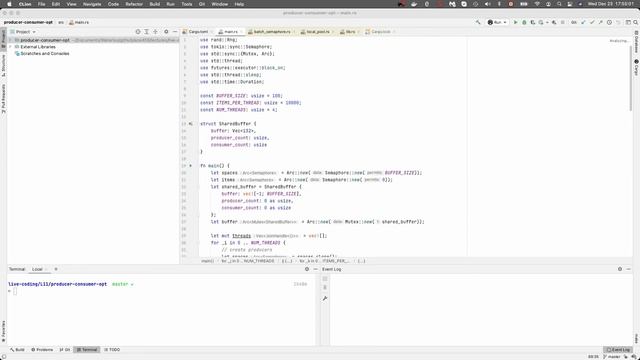Expand the producer-consumer-opt project tree node
640x360 pixels.
click(11, 40)
